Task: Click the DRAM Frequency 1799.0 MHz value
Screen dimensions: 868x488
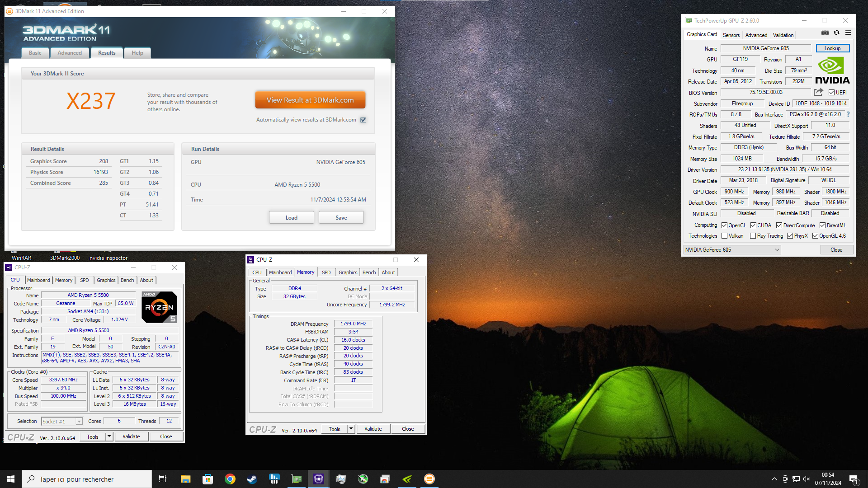Action: click(353, 324)
